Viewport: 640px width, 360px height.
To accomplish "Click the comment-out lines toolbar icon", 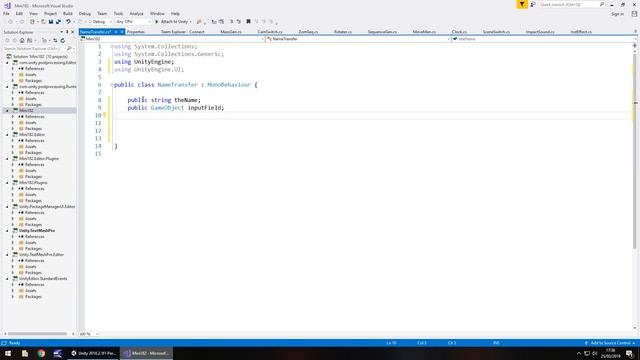I will pyautogui.click(x=231, y=22).
